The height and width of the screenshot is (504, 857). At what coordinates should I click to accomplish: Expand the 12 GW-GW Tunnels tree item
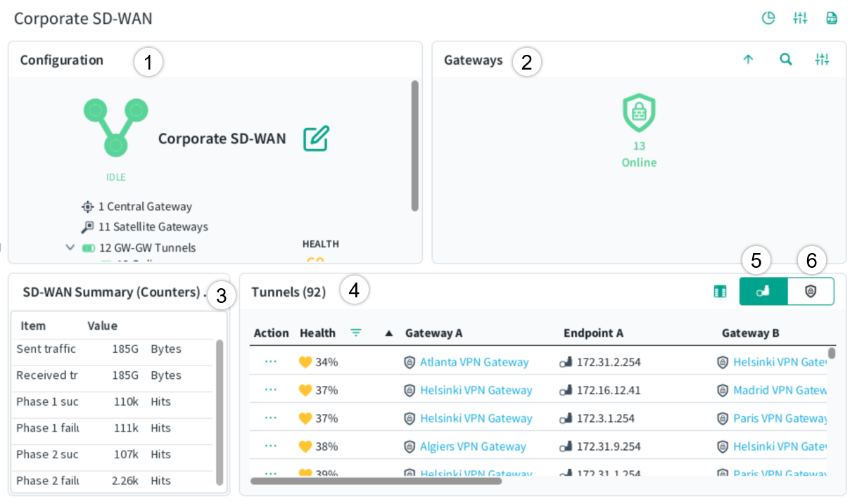70,247
